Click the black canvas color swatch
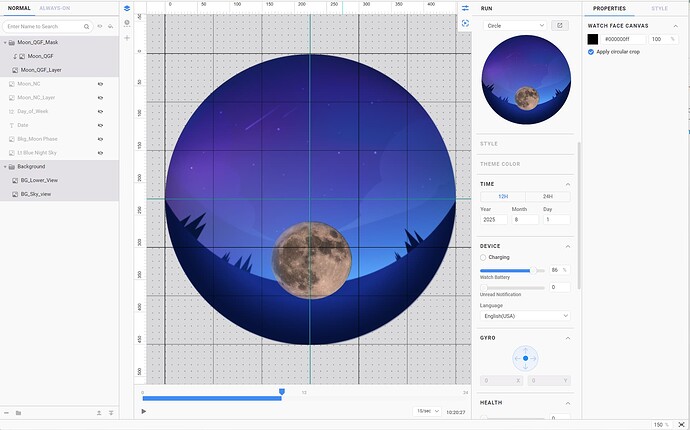The width and height of the screenshot is (690, 430). tap(593, 39)
